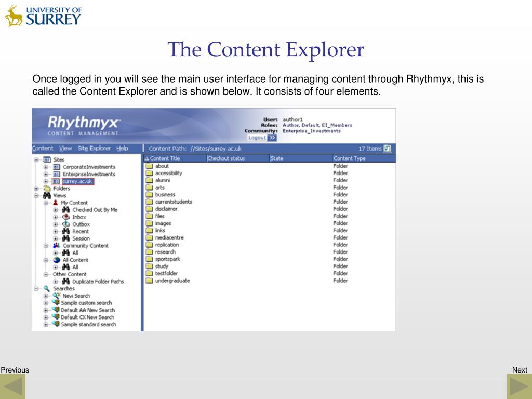Select the alumni folder row

[x=270, y=180]
